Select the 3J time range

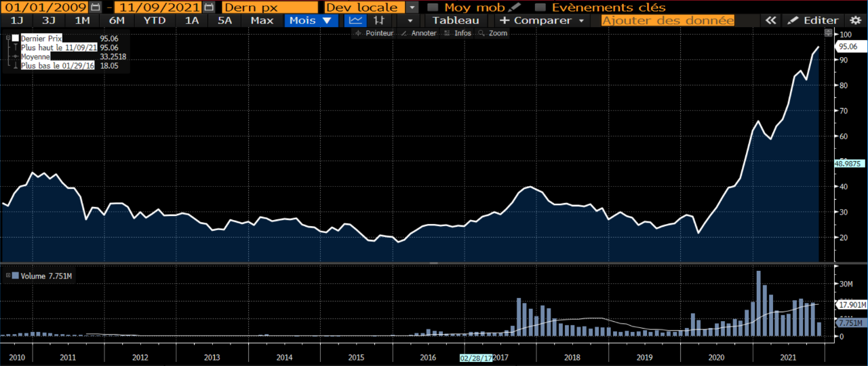click(48, 20)
